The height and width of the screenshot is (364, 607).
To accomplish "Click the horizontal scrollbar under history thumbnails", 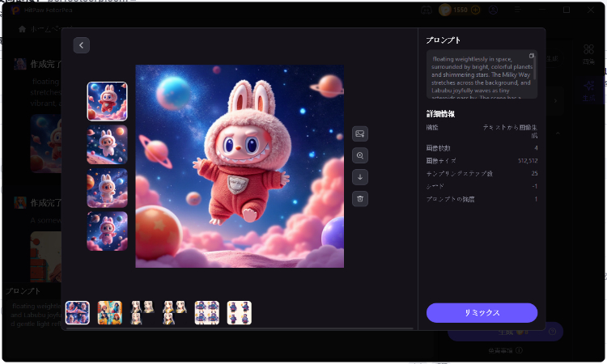I will (x=240, y=328).
